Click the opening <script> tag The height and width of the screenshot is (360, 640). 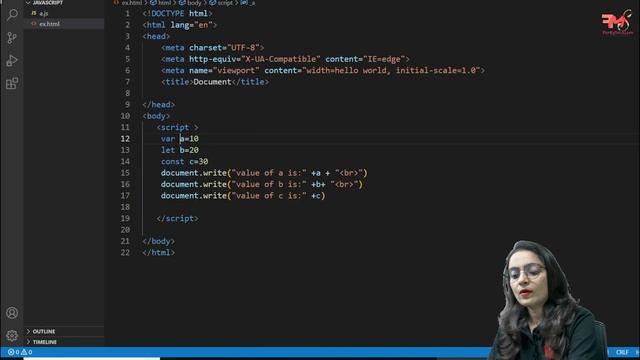tap(178, 127)
